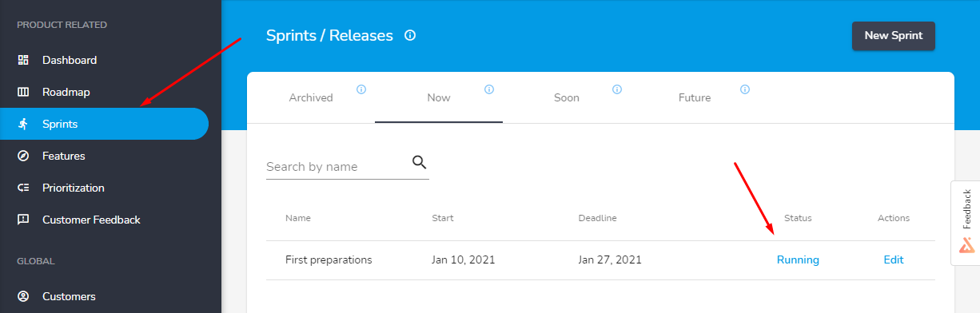980x313 pixels.
Task: Edit the First preparations sprint
Action: (x=894, y=260)
